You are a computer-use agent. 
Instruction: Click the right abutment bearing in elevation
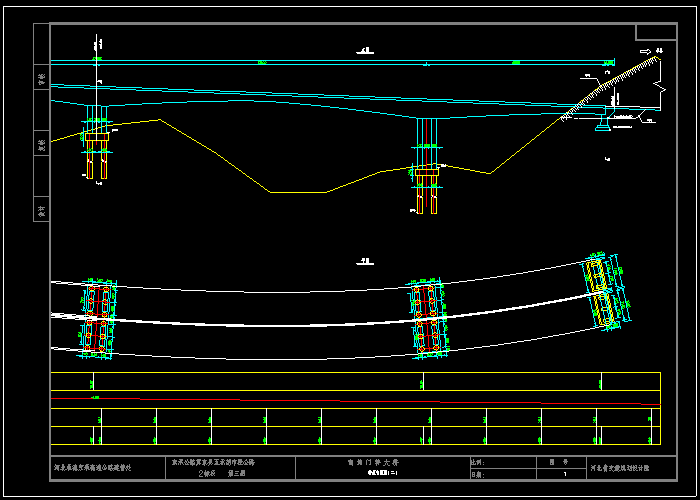601,121
